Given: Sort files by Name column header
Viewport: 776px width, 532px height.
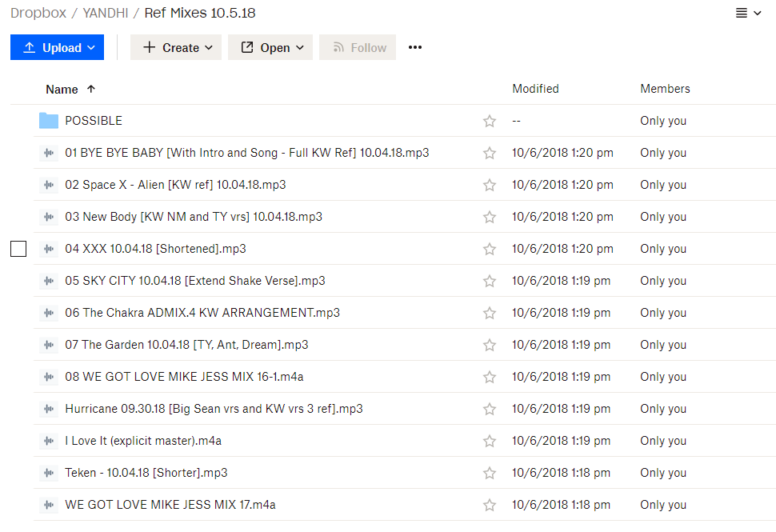Looking at the screenshot, I should point(62,89).
